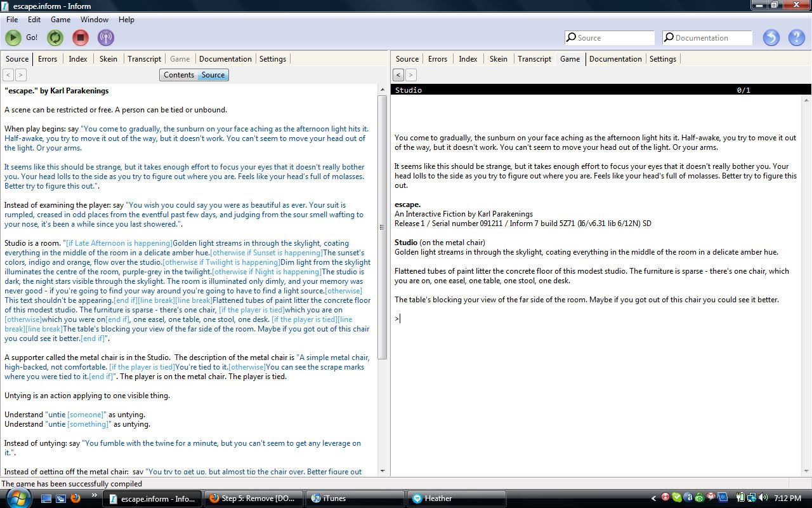Open Firefox from quick launch bar
This screenshot has width=812, height=508.
pyautogui.click(x=75, y=498)
